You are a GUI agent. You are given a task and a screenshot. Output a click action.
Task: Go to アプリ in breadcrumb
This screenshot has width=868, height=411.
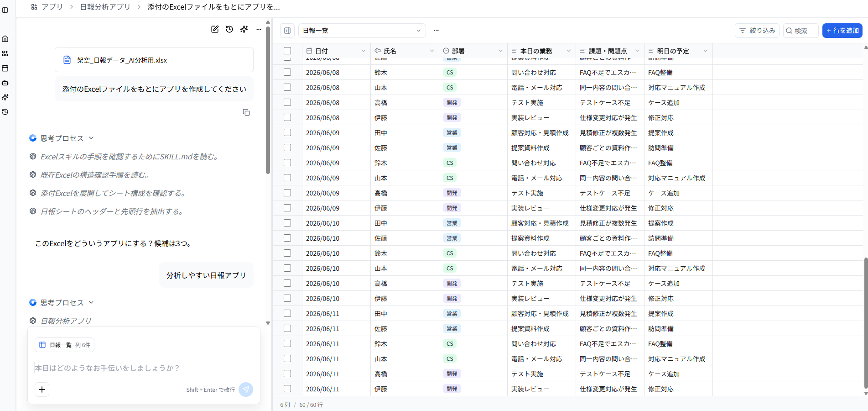coord(52,7)
